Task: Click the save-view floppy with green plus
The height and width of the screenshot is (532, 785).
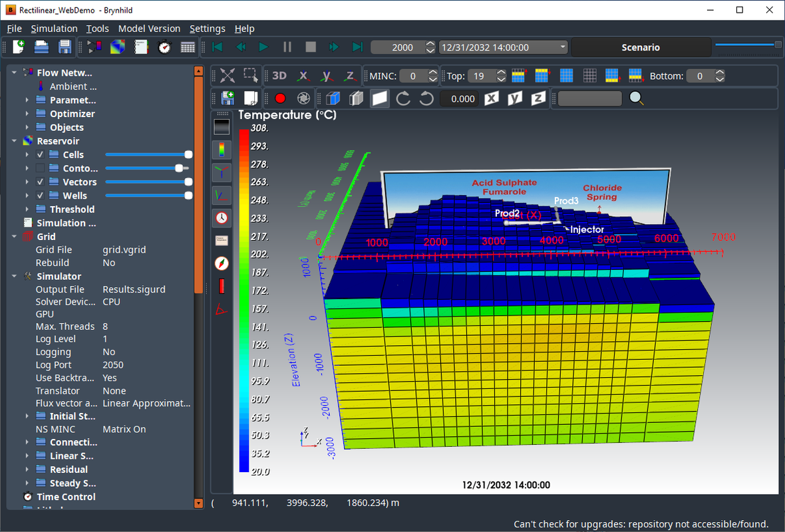Action: click(x=228, y=98)
